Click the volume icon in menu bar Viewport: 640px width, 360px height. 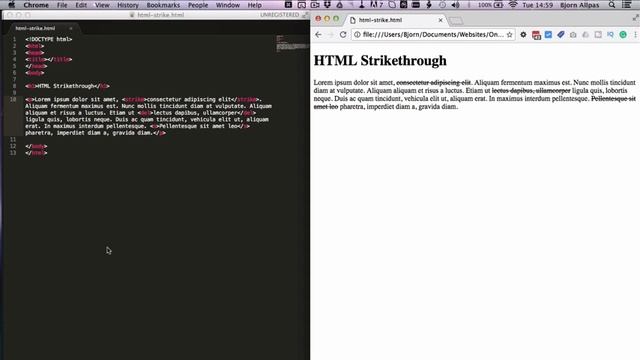tap(456, 5)
